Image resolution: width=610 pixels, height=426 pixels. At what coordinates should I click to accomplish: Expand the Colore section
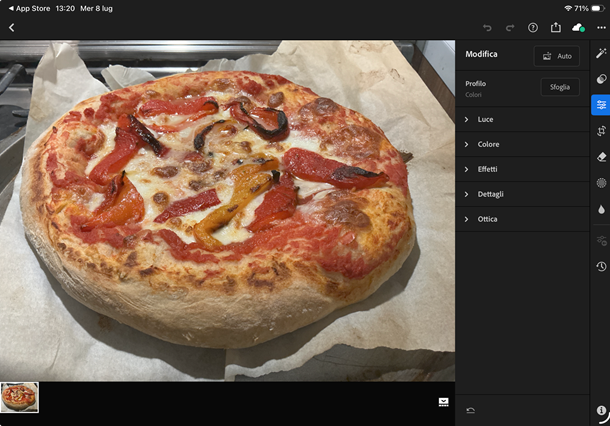tap(522, 144)
